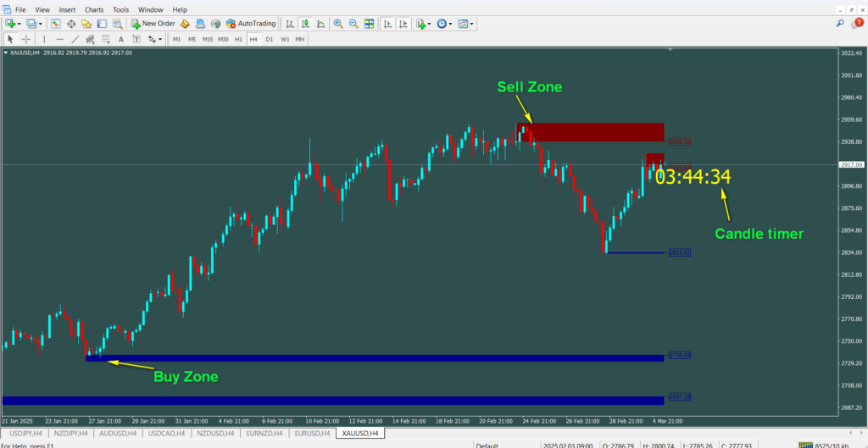This screenshot has width=868, height=448.
Task: Select the Text 'A' drawing tool
Action: tap(120, 39)
